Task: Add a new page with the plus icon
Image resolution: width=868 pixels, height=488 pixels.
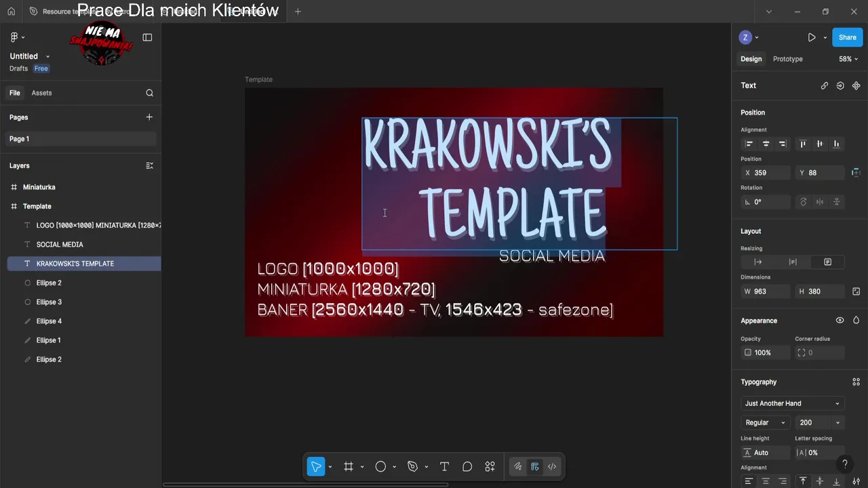Action: pos(149,117)
